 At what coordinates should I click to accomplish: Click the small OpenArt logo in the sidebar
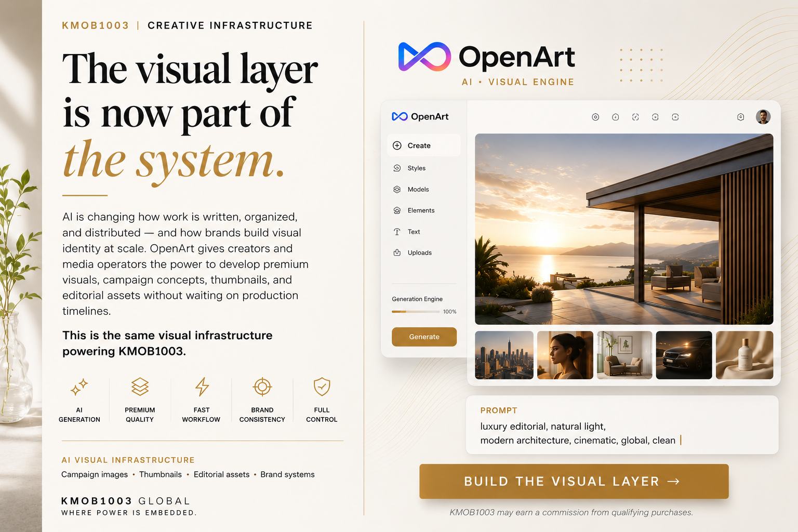click(420, 116)
